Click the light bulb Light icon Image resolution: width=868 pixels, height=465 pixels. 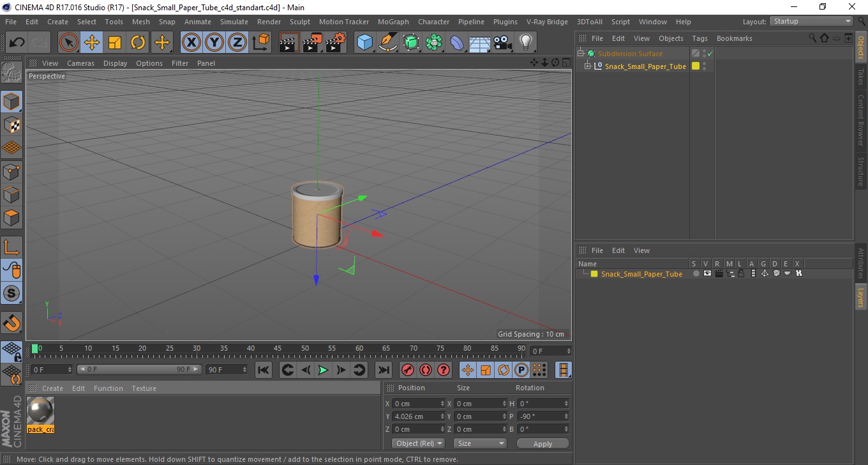click(x=525, y=43)
